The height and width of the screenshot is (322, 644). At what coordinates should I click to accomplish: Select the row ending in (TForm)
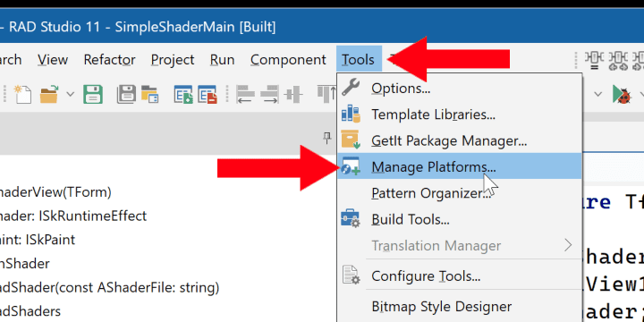coord(55,191)
